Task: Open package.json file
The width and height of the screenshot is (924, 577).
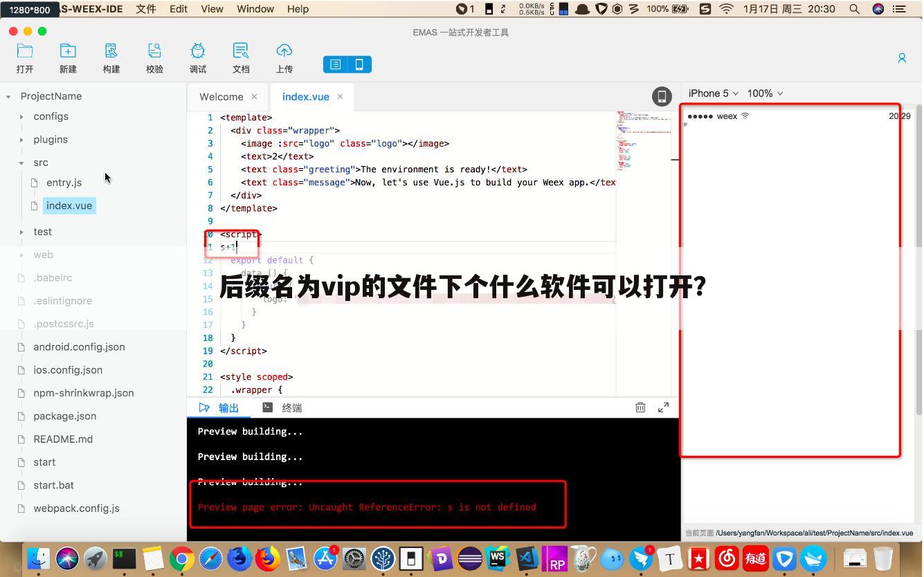Action: pos(65,416)
